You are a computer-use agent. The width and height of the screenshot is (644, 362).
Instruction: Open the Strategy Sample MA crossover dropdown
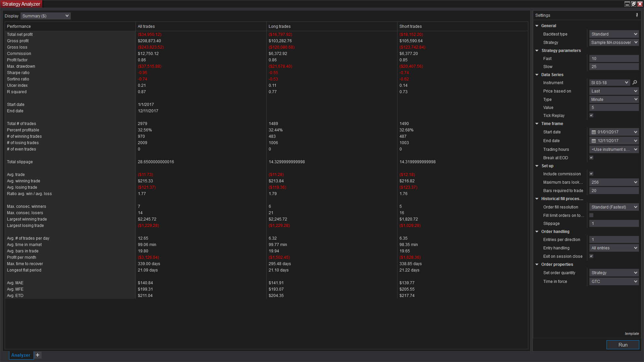click(x=614, y=43)
